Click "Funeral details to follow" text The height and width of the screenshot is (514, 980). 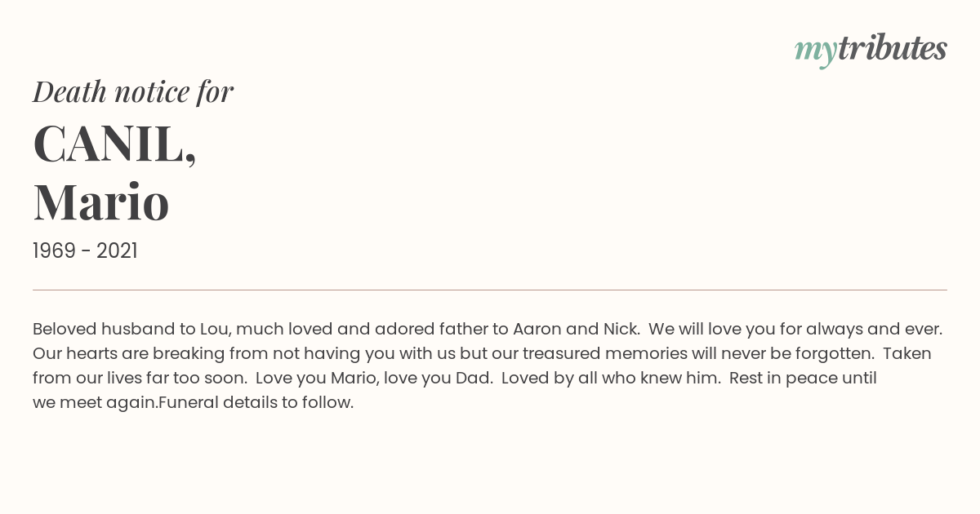click(256, 402)
